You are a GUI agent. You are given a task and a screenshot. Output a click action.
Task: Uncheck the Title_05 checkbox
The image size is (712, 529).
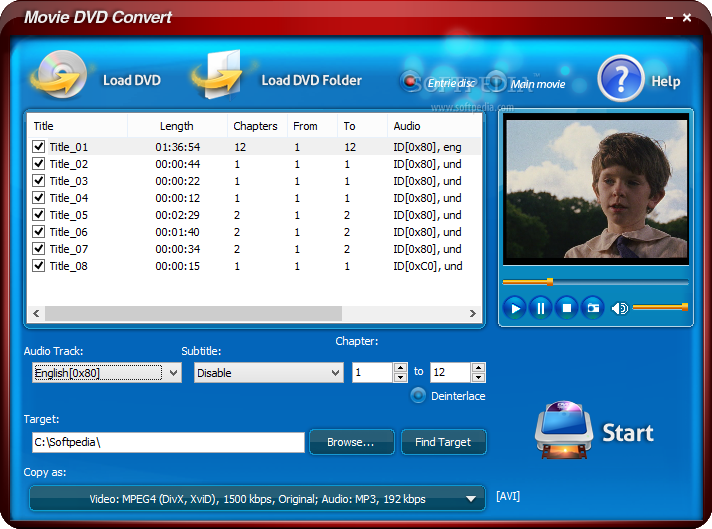coord(39,215)
